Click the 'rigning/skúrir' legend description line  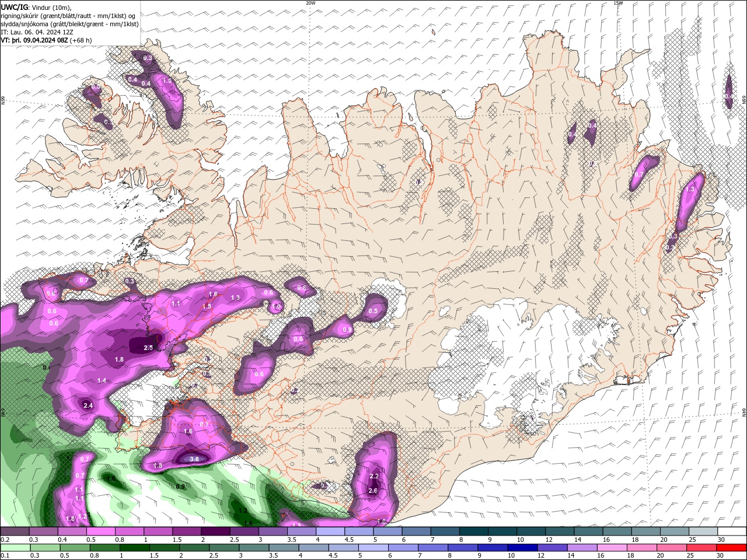pyautogui.click(x=68, y=15)
